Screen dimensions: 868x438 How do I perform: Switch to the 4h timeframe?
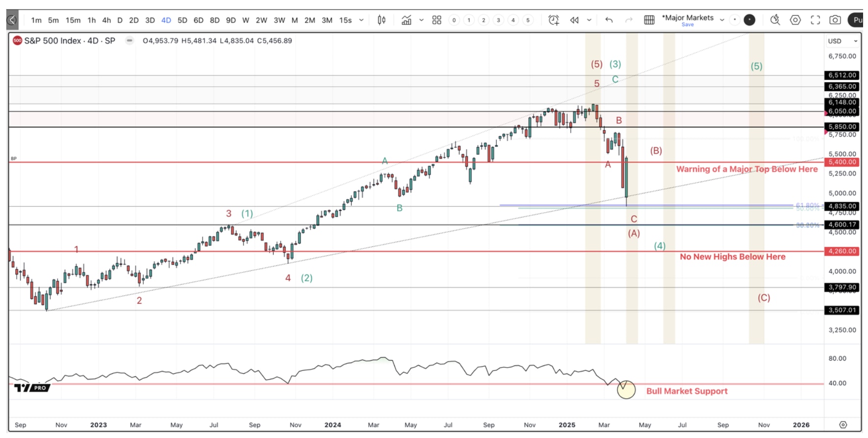click(106, 20)
